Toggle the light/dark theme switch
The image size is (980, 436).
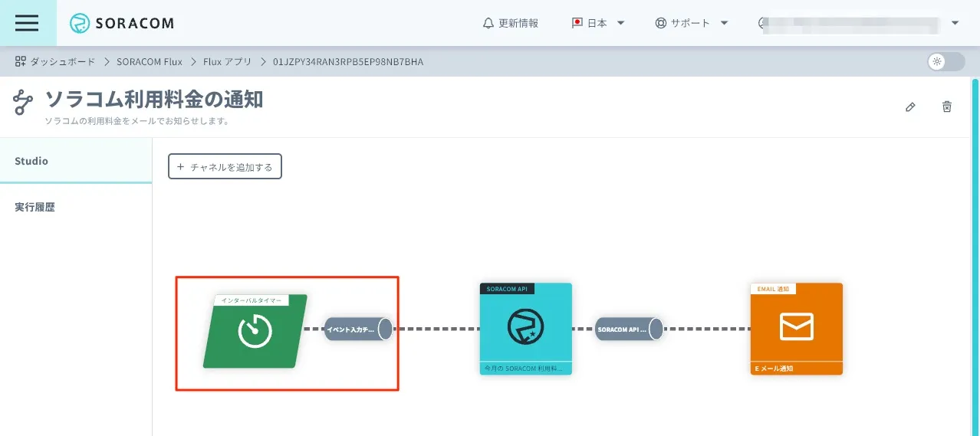point(945,62)
